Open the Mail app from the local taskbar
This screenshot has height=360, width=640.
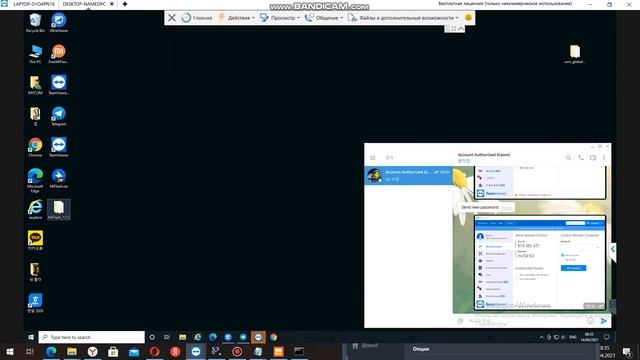pyautogui.click(x=134, y=352)
